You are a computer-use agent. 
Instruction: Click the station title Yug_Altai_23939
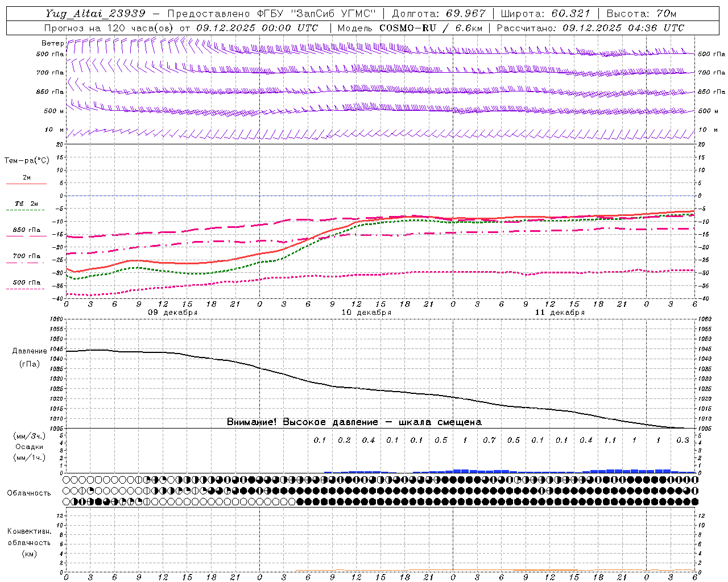tap(96, 14)
